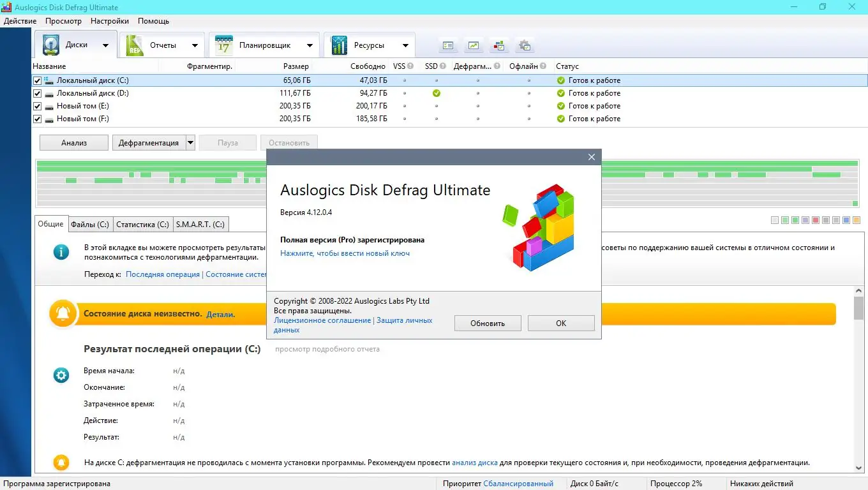
Task: Expand the Планировщик dropdown
Action: [310, 44]
